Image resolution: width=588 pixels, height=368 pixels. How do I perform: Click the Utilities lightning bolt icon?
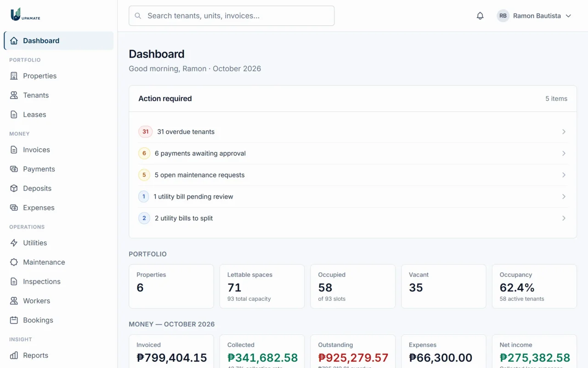point(14,243)
